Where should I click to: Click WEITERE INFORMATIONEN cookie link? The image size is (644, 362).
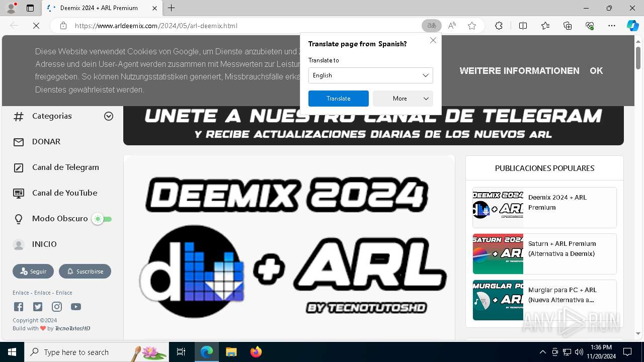[519, 71]
